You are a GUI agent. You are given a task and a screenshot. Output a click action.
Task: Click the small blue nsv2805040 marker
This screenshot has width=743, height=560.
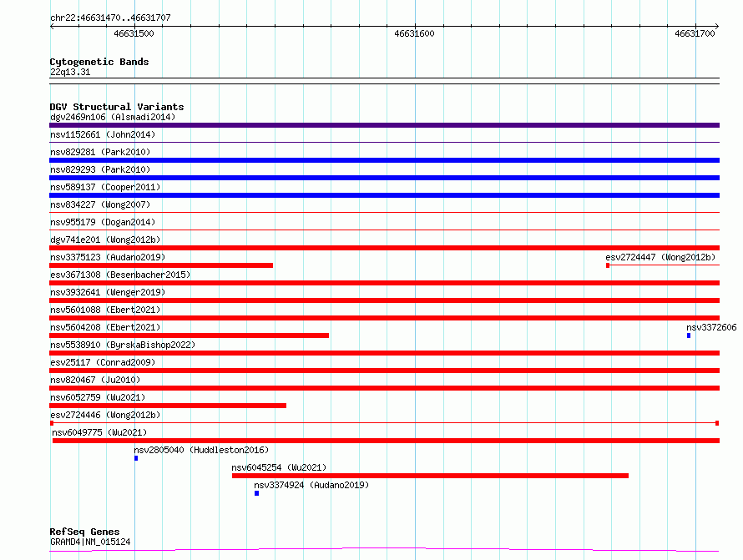point(136,458)
